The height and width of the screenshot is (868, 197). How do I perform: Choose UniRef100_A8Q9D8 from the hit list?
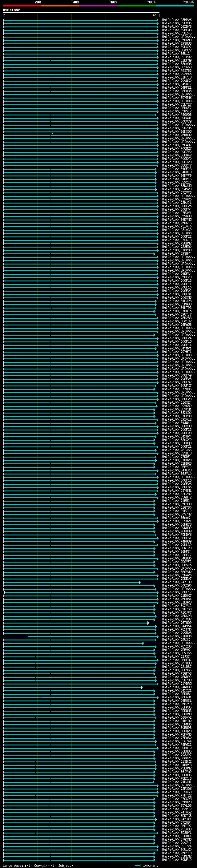pyautogui.click(x=177, y=115)
